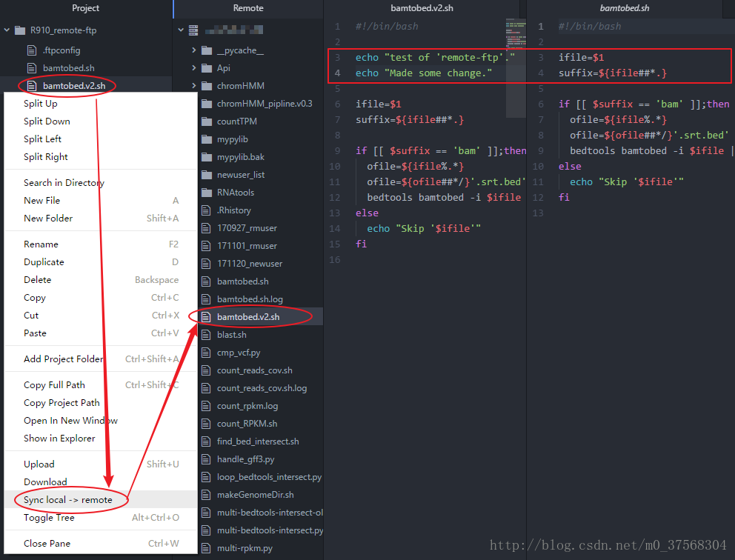
Task: Choose Toggle Tree menu entry
Action: tap(101, 517)
